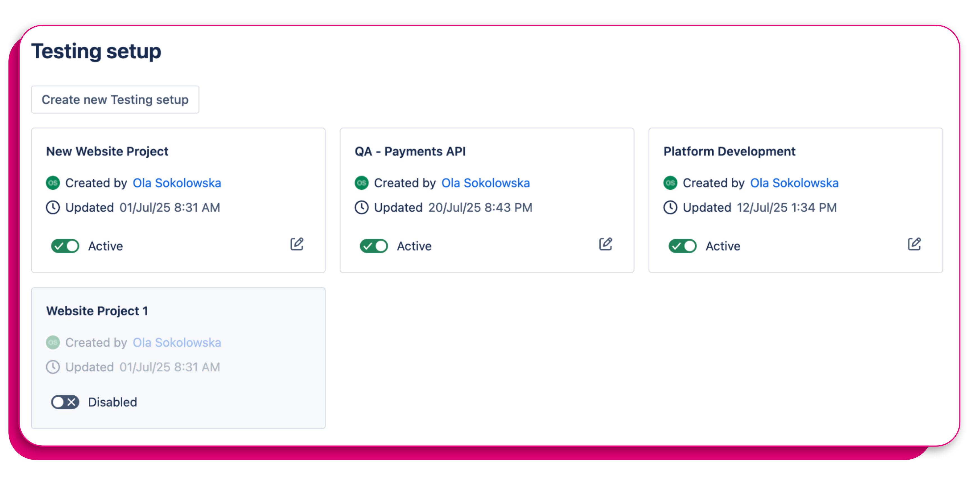Open Ola Sokolowska profile from QA card
Viewport: 980px width, 477px height.
pyautogui.click(x=486, y=183)
